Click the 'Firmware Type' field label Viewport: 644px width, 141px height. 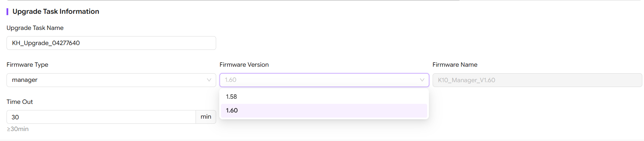27,65
